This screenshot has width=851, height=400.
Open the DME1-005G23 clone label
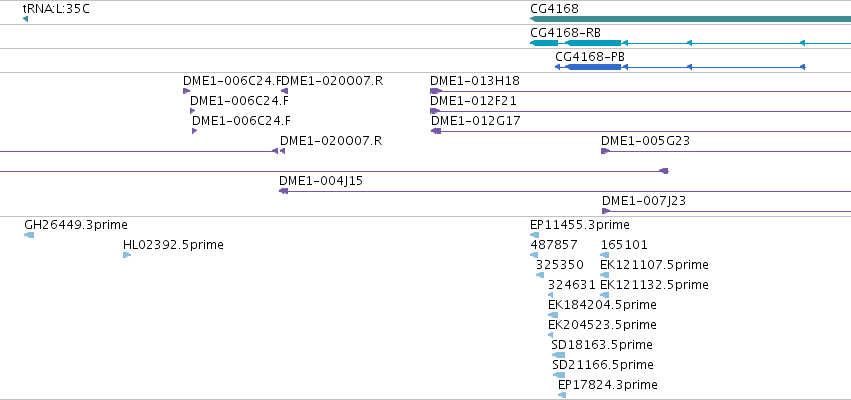[645, 141]
